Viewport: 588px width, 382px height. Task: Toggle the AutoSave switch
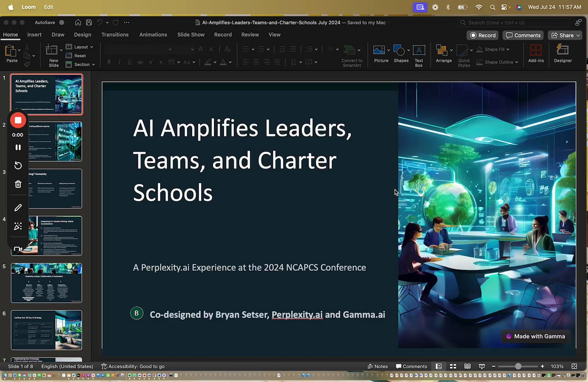62,22
